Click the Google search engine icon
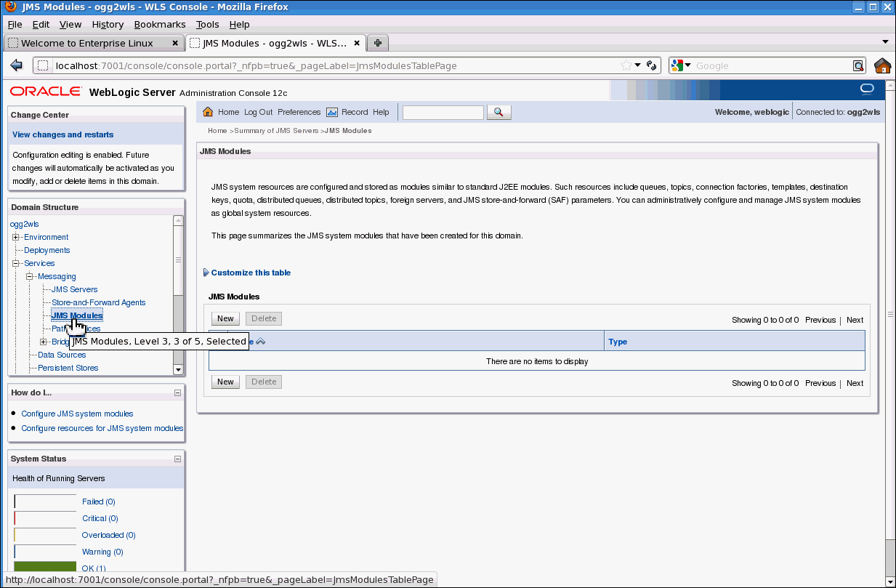The width and height of the screenshot is (896, 588). click(677, 65)
